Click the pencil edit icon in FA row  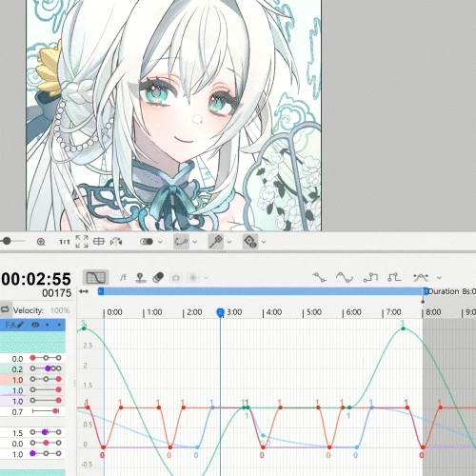click(x=20, y=325)
